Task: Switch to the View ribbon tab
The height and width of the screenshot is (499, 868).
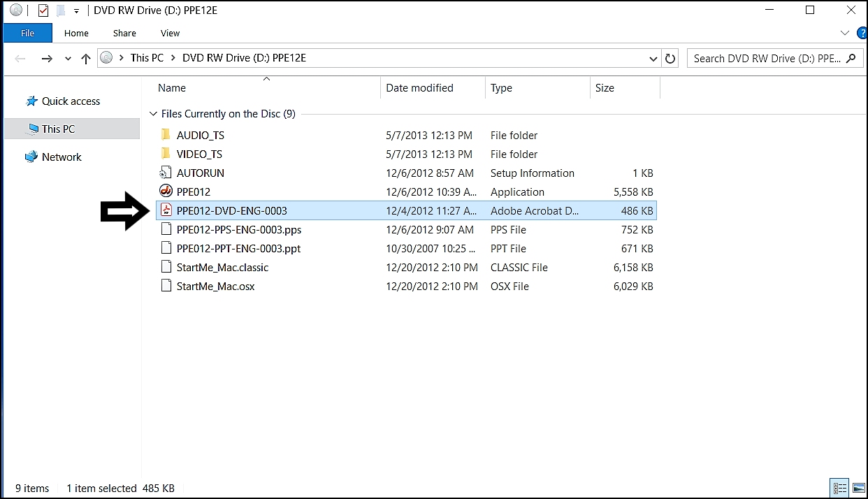Action: [170, 33]
